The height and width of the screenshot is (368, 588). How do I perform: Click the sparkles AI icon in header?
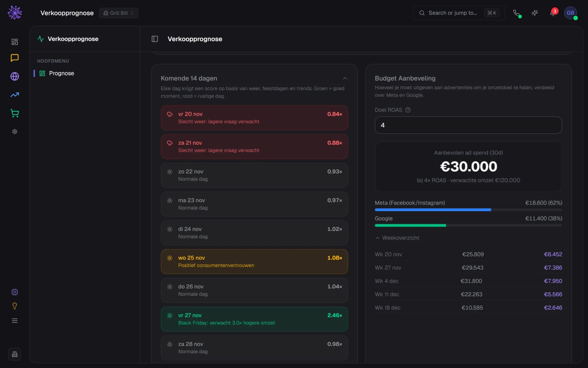[535, 13]
